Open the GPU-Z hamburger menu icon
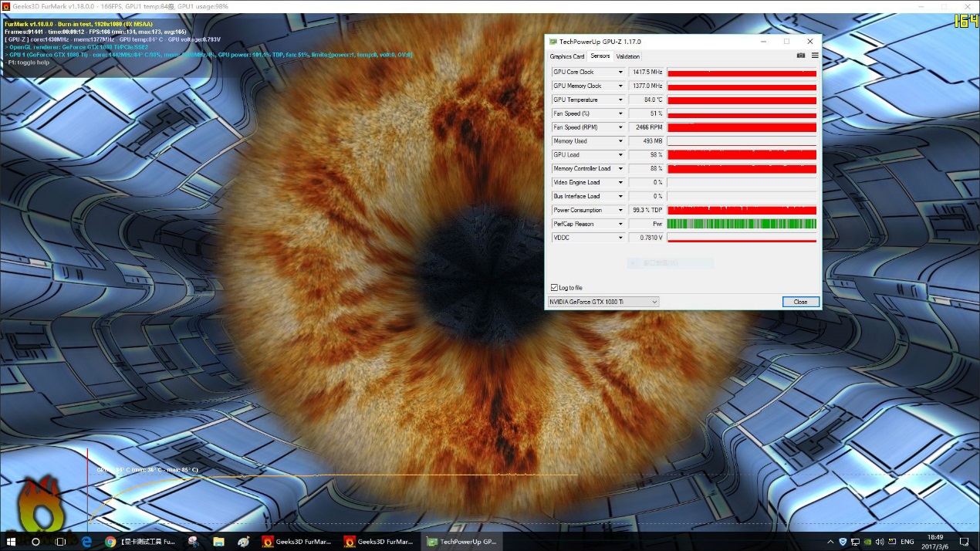Viewport: 980px width, 551px height. tap(815, 56)
